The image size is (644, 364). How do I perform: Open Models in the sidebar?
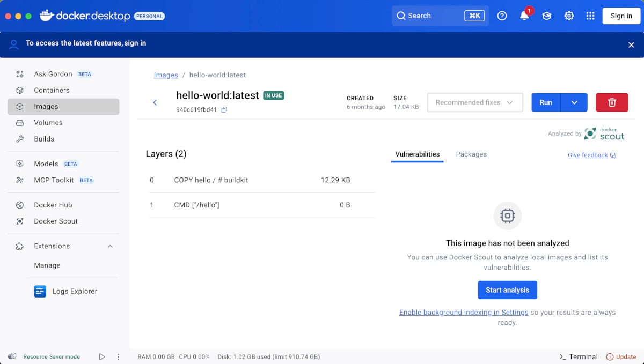tap(63, 164)
